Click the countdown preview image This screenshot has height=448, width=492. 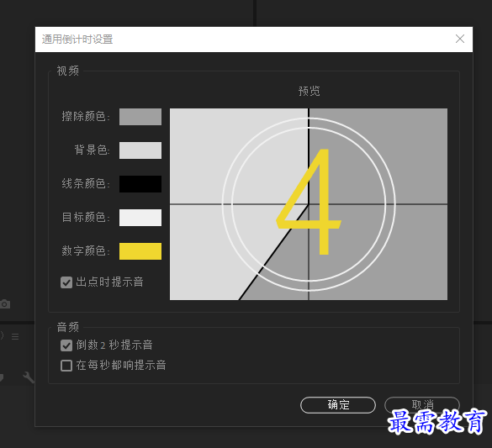309,204
